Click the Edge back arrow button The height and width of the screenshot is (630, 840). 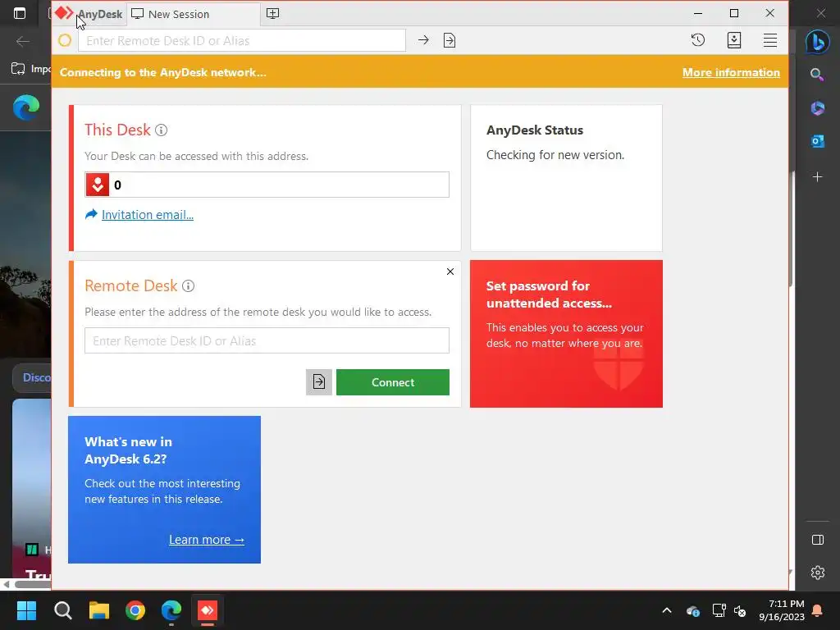pos(23,41)
